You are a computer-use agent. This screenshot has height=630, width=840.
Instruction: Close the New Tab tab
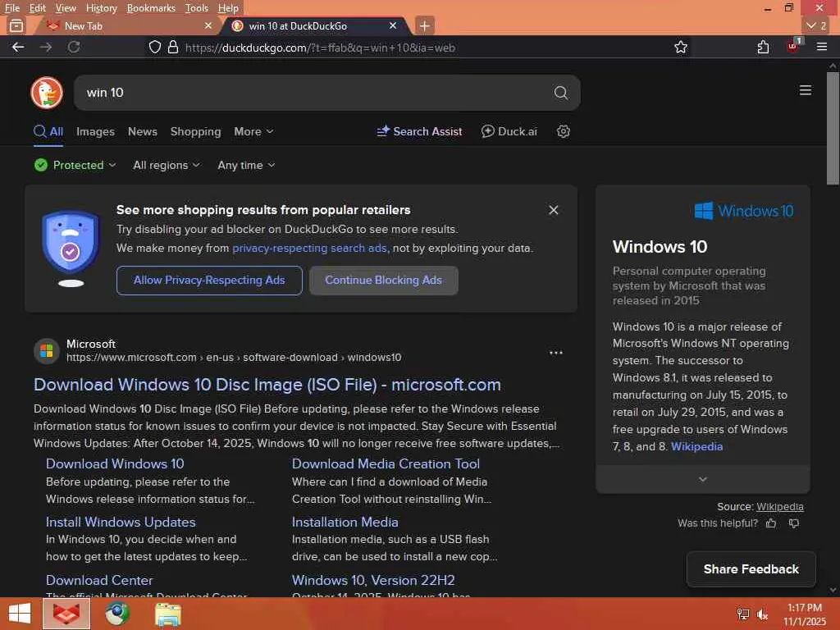pyautogui.click(x=208, y=25)
